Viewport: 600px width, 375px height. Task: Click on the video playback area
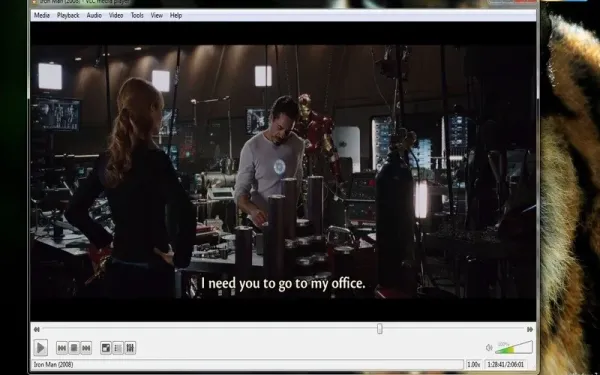283,171
